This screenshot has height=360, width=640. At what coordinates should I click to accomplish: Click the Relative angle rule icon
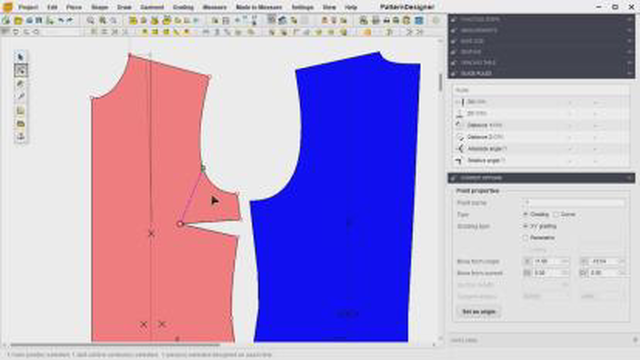[x=460, y=161]
